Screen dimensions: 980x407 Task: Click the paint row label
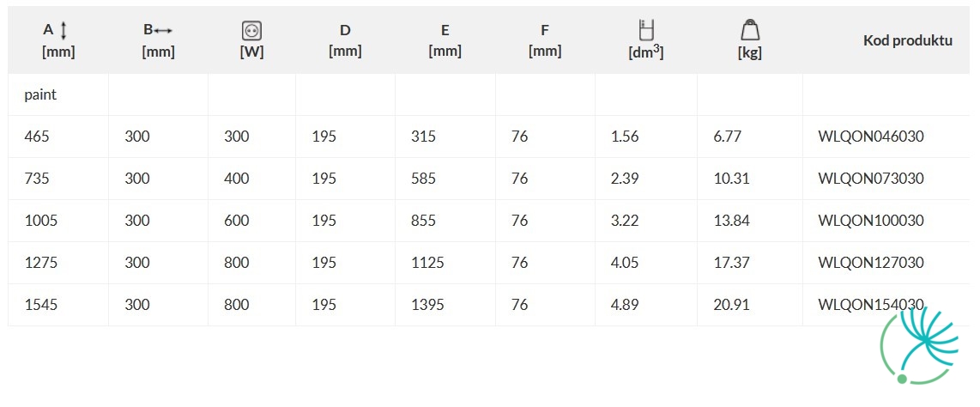tap(40, 95)
